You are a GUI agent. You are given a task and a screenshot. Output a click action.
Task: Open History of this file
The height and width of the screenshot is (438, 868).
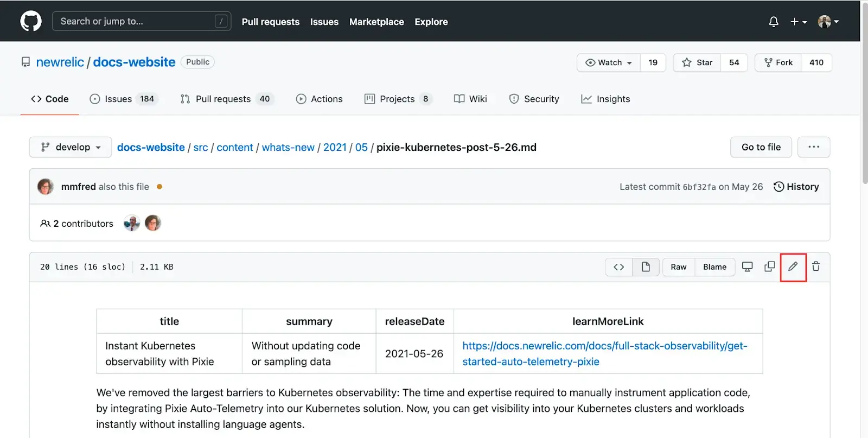(796, 187)
